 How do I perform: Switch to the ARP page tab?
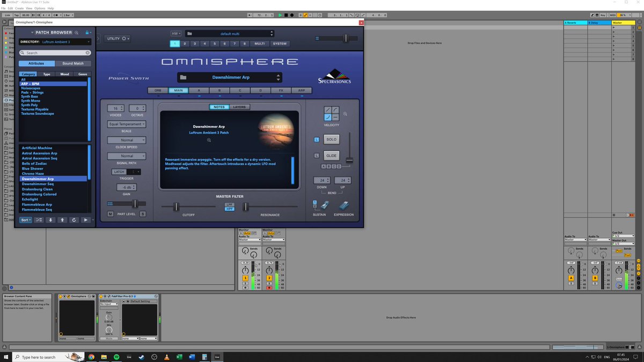coord(301,91)
